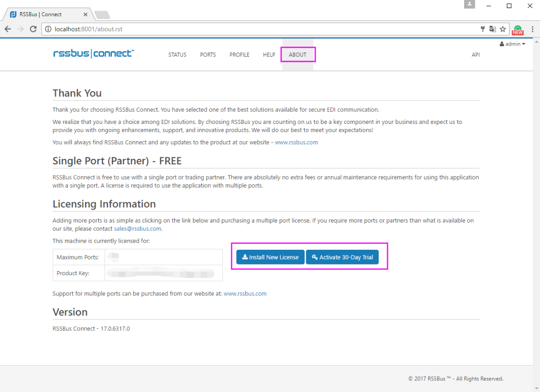Open the PROFILE page
Viewport: 540px width, 392px height.
point(239,55)
